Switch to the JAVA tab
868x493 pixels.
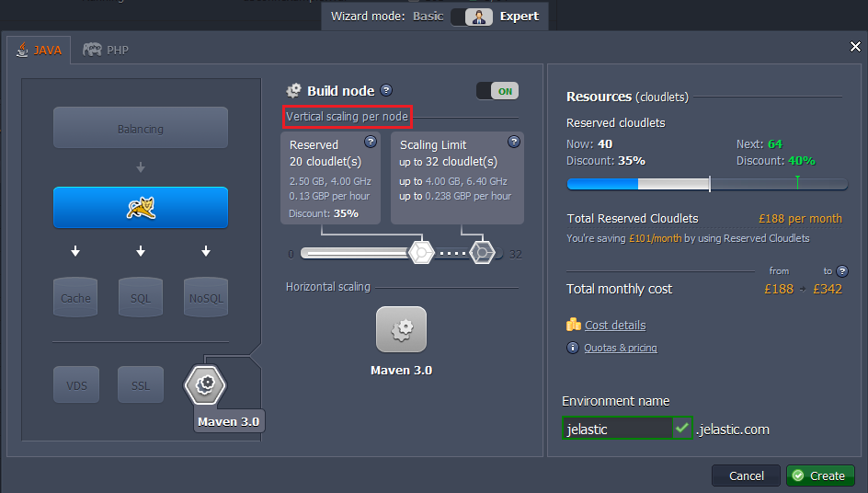pyautogui.click(x=39, y=51)
